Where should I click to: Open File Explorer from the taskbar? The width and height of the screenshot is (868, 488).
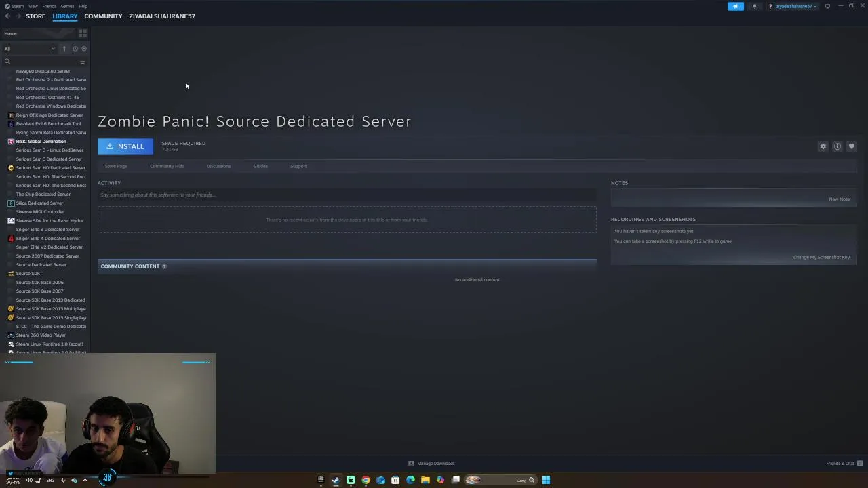(x=425, y=480)
